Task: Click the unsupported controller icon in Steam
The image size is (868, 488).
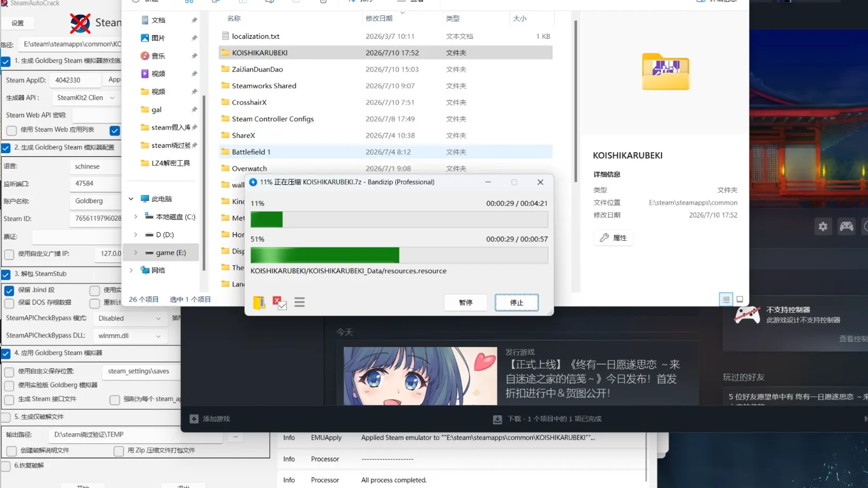Action: coord(747,315)
